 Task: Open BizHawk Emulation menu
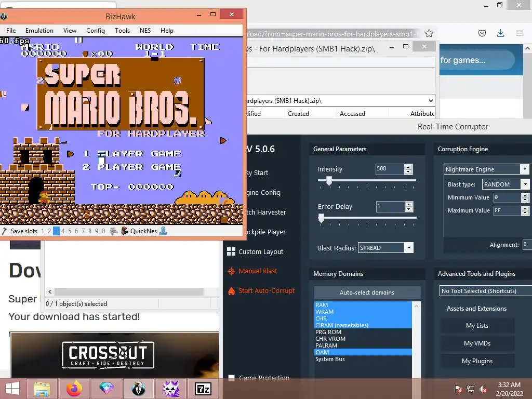39,31
